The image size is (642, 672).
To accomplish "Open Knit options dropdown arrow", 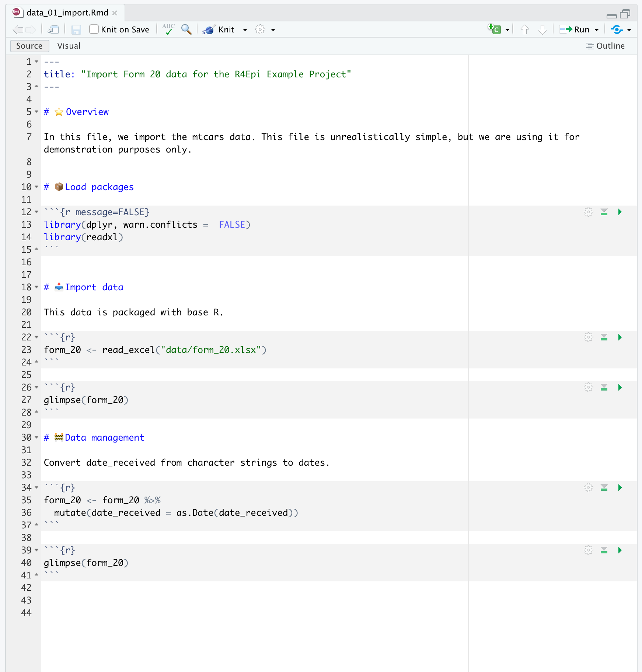I will tap(245, 30).
